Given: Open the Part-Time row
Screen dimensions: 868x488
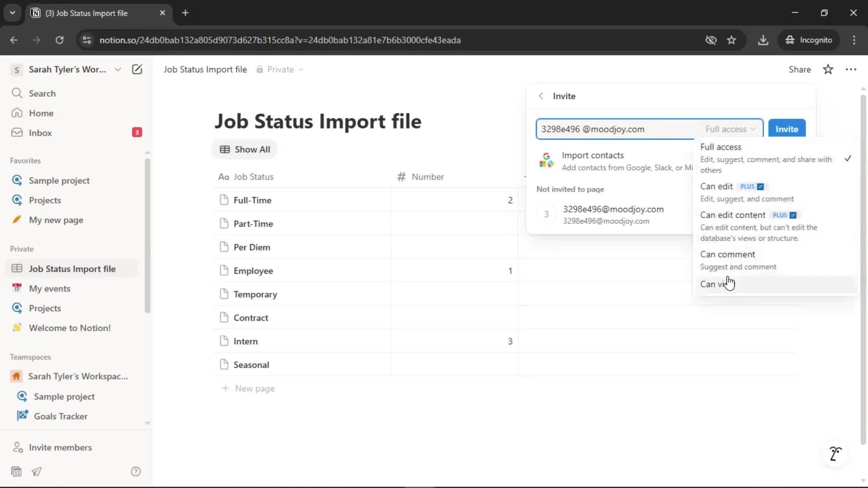Looking at the screenshot, I should pos(253,224).
